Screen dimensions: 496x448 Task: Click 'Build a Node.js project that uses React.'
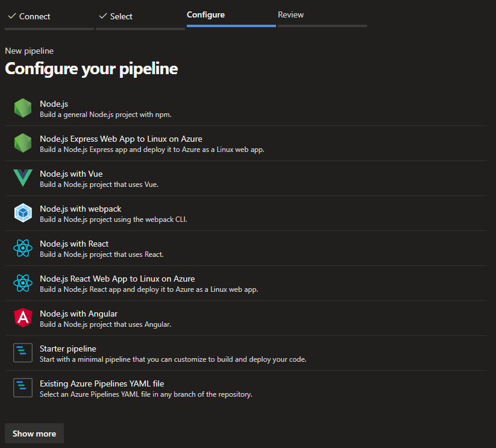[101, 254]
